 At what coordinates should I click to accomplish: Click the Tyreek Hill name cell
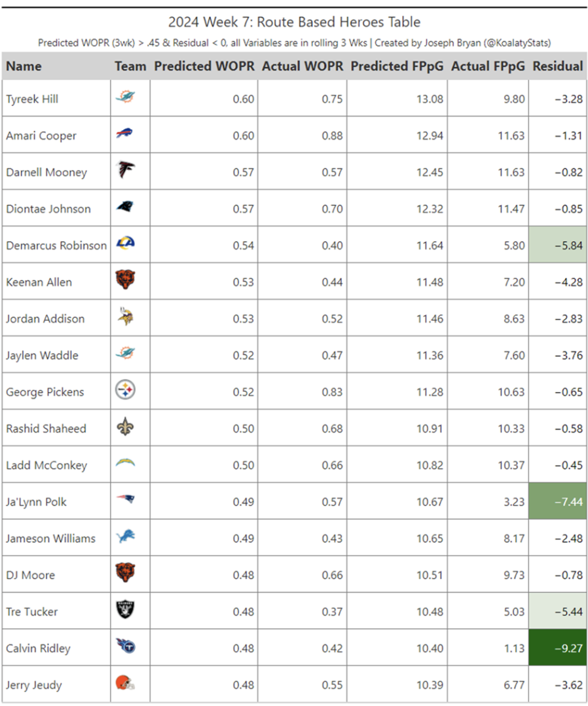tap(33, 99)
